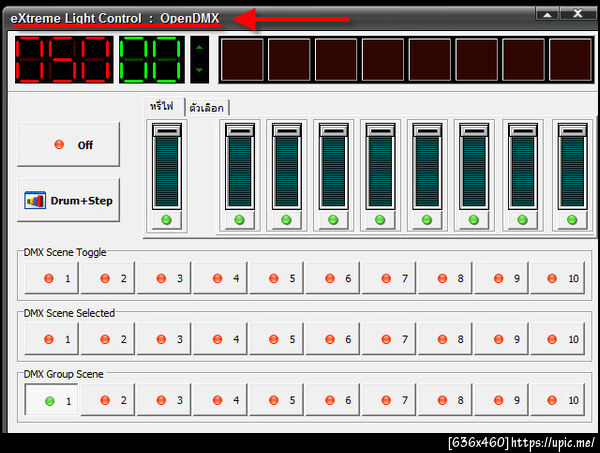Increase value with the green up arrow
The width and height of the screenshot is (600, 453).
[x=199, y=47]
